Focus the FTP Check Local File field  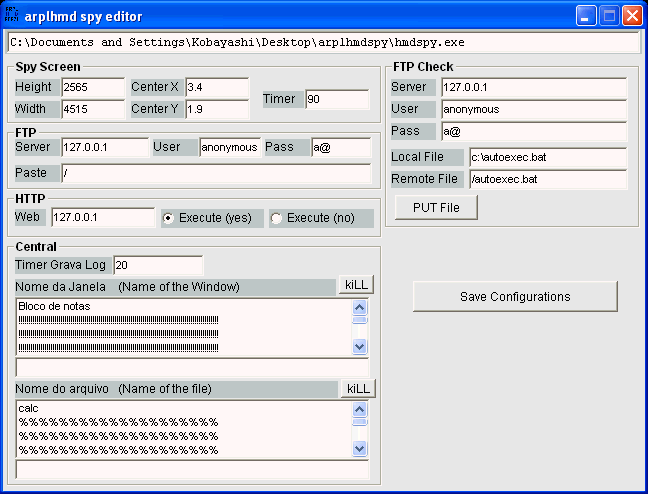pyautogui.click(x=547, y=157)
